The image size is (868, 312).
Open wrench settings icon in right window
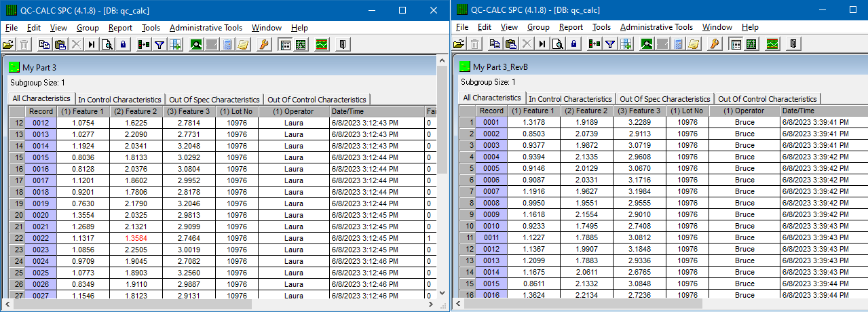pyautogui.click(x=715, y=44)
